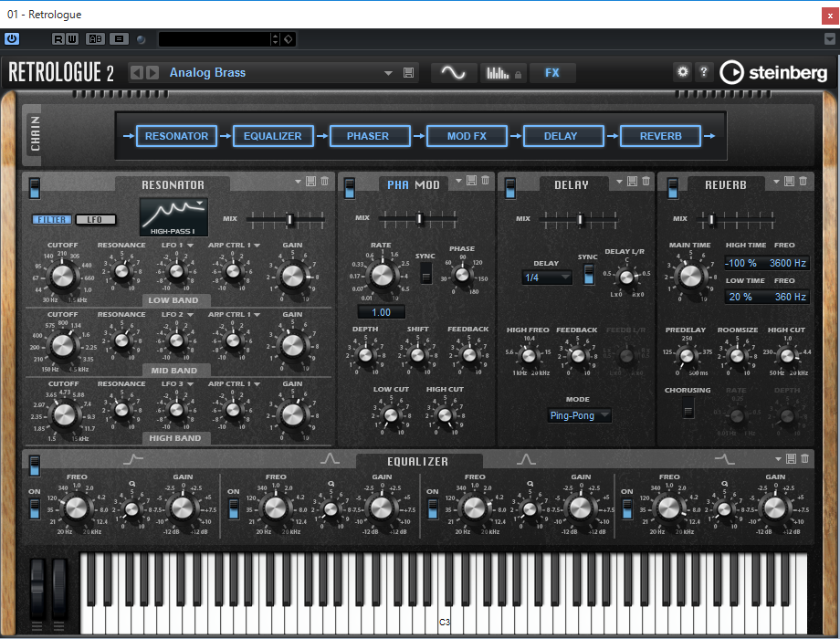840x639 pixels.
Task: Toggle the Phaser Mod module on/off switch
Action: click(x=350, y=188)
